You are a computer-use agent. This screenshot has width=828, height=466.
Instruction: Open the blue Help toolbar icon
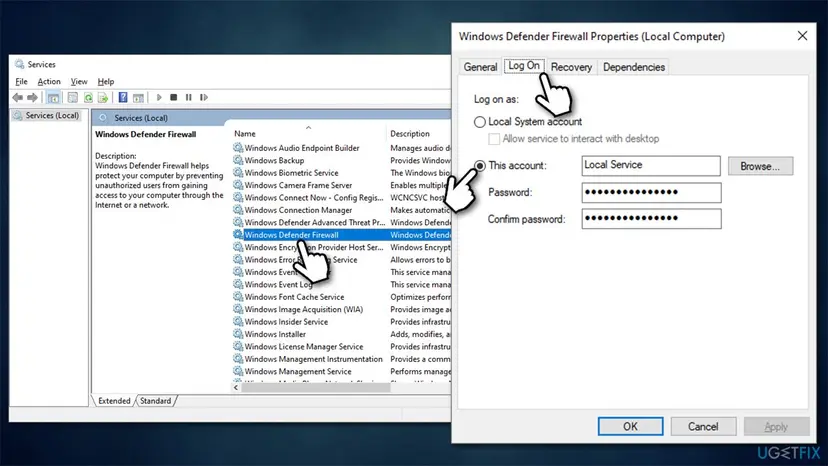pyautogui.click(x=123, y=97)
